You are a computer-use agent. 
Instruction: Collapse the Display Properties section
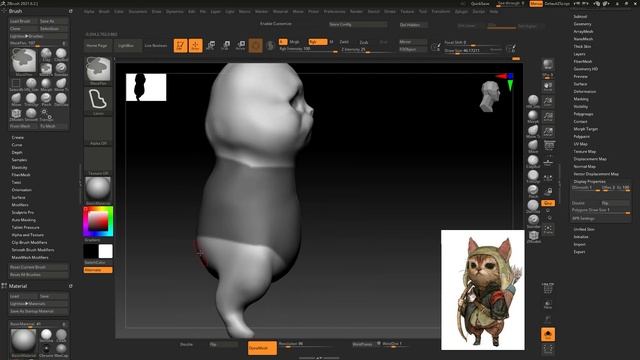589,181
